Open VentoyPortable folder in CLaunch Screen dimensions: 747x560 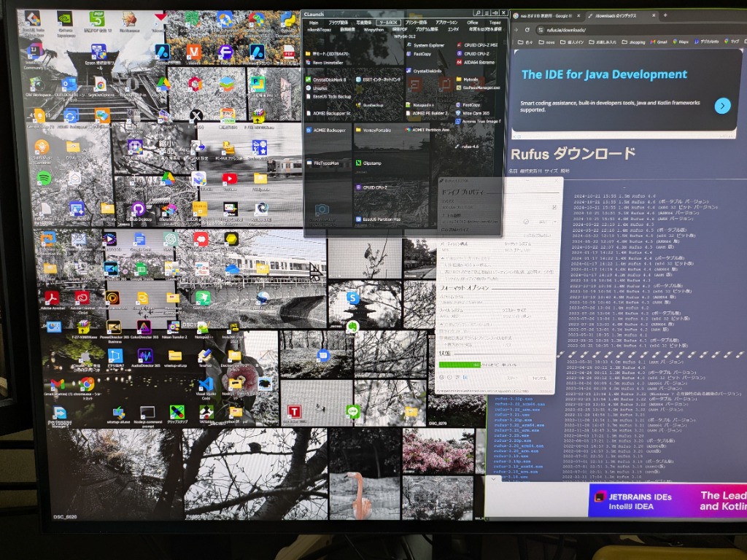tap(373, 130)
